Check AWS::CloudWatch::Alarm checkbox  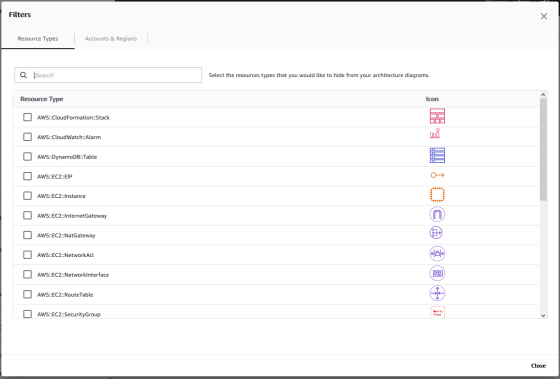(x=28, y=137)
